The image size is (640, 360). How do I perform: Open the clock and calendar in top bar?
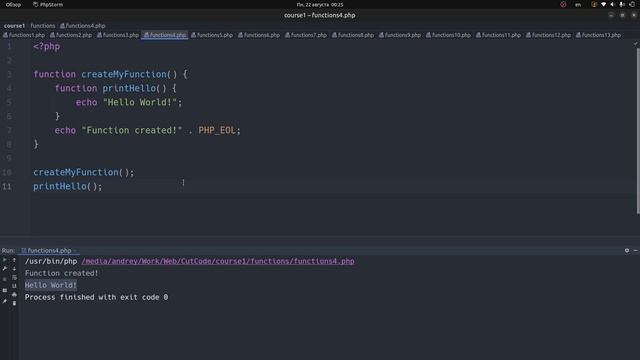tap(320, 4)
